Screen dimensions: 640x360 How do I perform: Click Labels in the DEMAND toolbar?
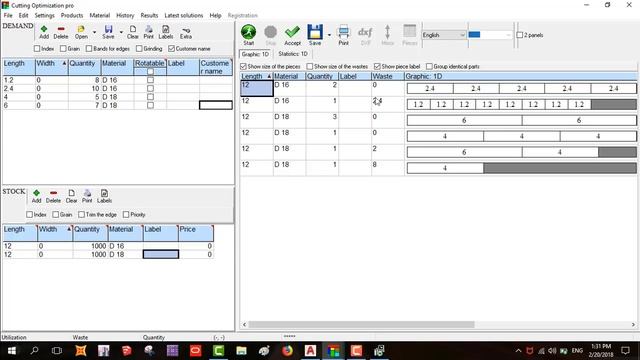coord(166,32)
